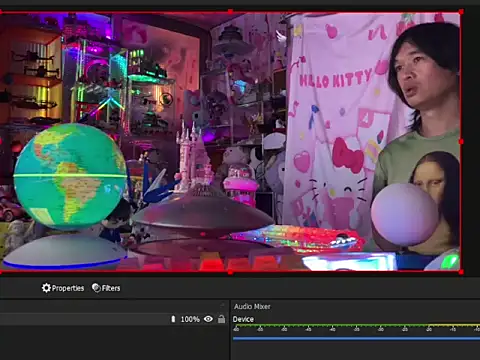Click the bottom-right corner transform handle

pos(461,272)
